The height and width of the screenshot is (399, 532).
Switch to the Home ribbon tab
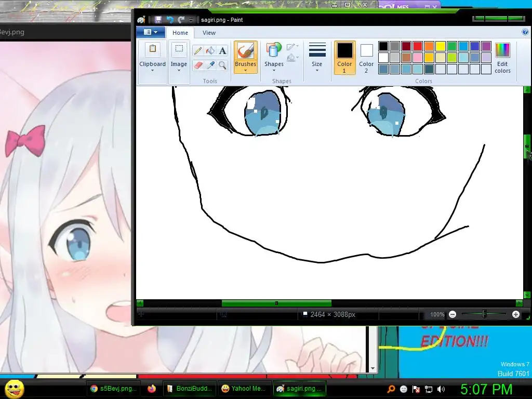(180, 33)
